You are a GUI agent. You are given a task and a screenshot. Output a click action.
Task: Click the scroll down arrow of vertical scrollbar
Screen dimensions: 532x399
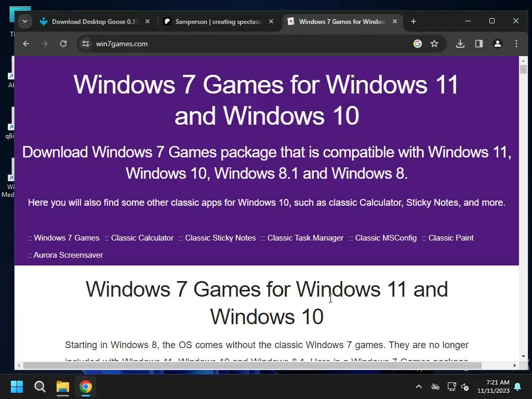(523, 356)
